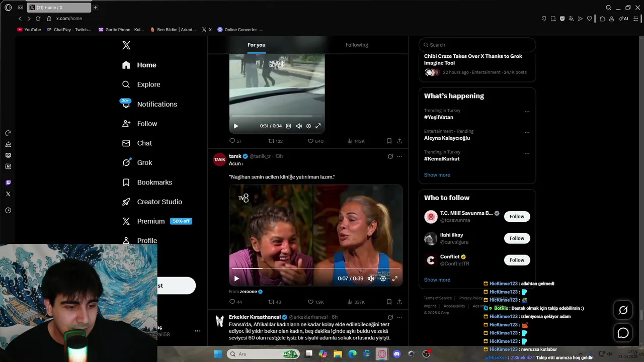The width and height of the screenshot is (644, 362).
Task: Open more options for Aleyna Kalaycıoğlu trend
Action: [x=527, y=133]
